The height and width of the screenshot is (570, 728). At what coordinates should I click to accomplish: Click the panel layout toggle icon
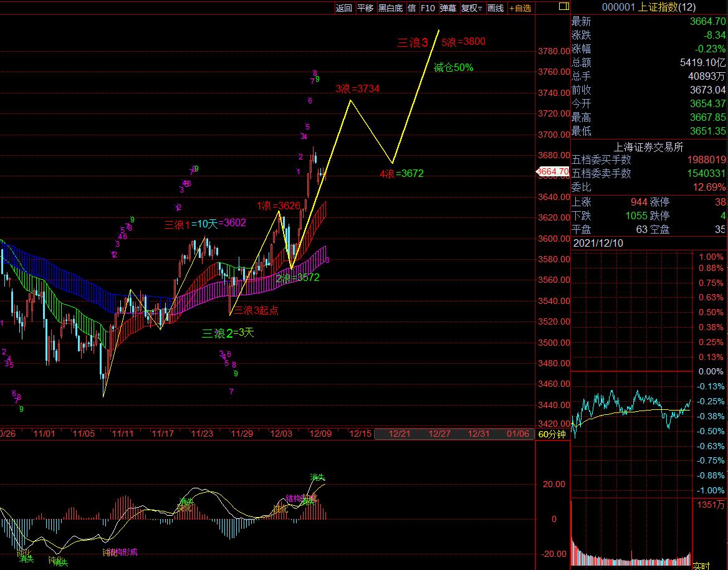563,7
